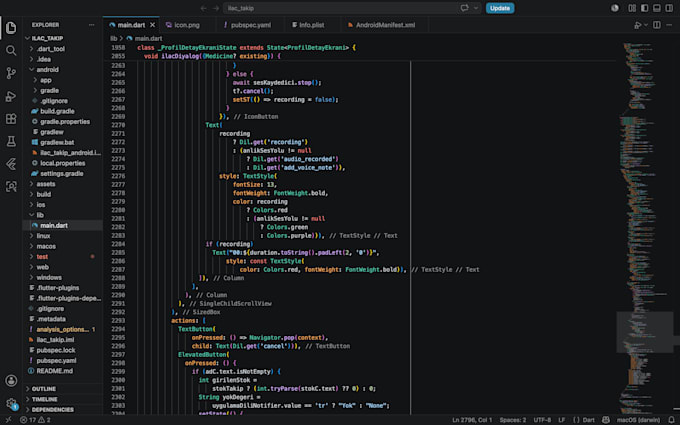The width and height of the screenshot is (680, 425).
Task: Open main.dart in the file tree
Action: click(x=62, y=226)
